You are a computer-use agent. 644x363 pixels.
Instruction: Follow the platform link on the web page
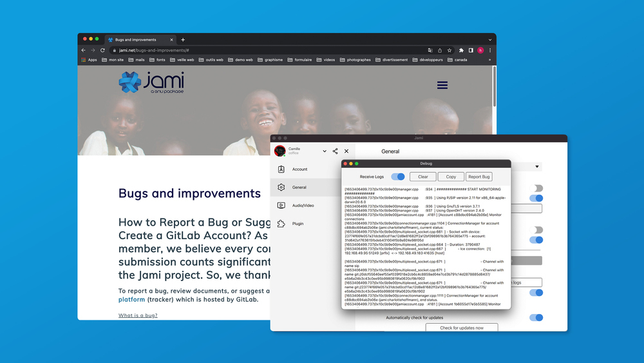coord(131,299)
